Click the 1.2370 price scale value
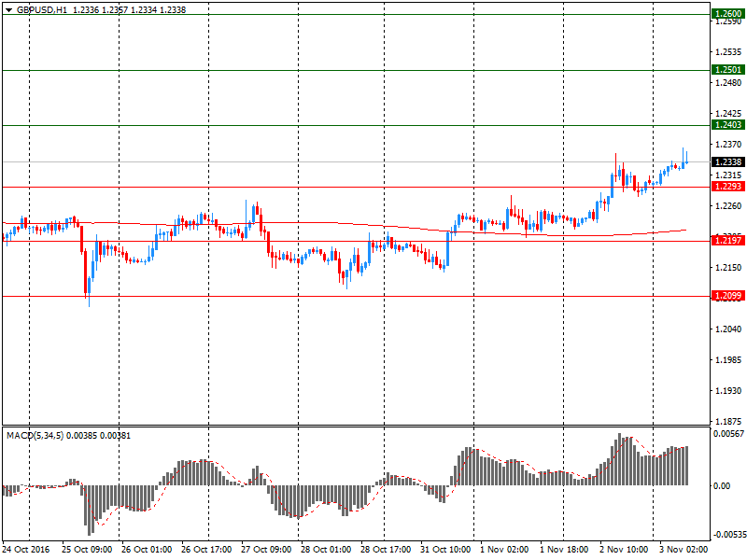747x560 pixels. click(x=728, y=145)
